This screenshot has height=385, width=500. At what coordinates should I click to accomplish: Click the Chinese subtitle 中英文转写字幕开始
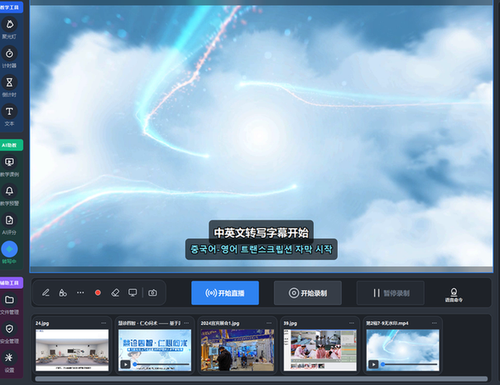click(261, 233)
